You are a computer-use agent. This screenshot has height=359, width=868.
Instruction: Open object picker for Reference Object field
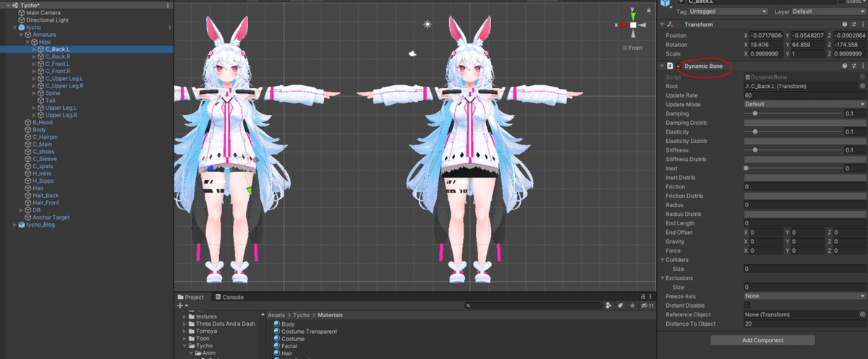(x=862, y=315)
